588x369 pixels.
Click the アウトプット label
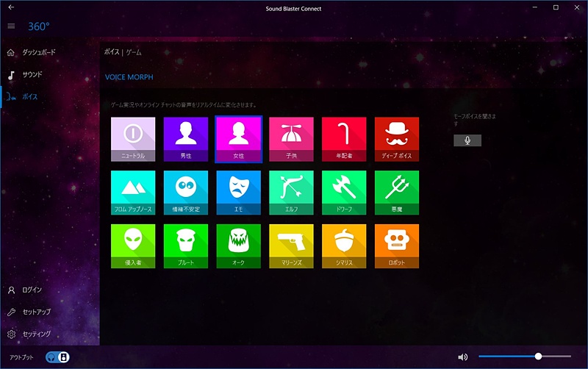(21, 357)
